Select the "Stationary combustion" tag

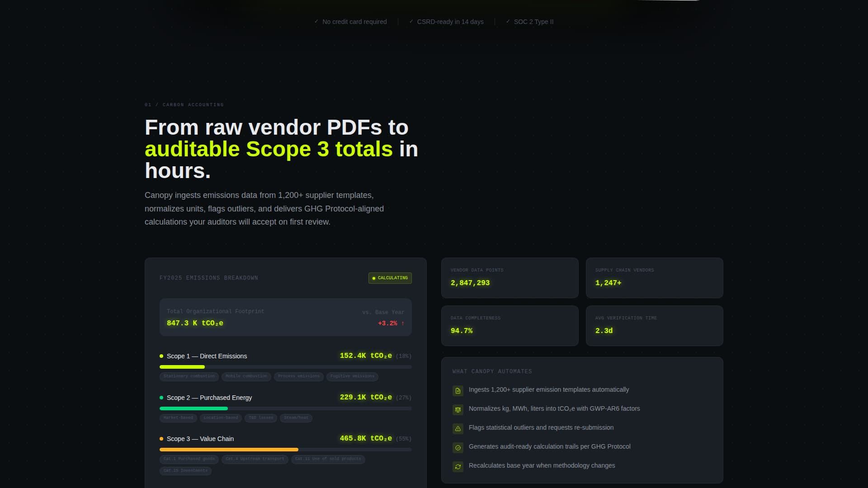click(189, 376)
